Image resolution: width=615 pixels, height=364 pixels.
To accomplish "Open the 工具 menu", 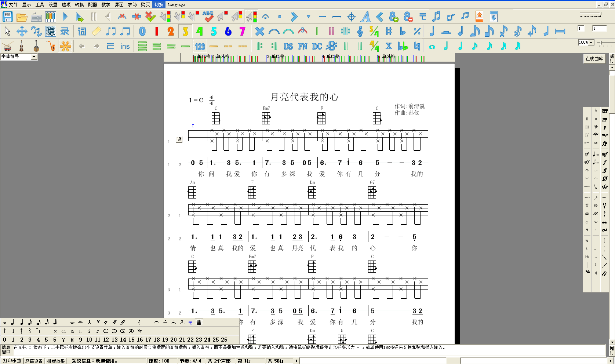I will [x=40, y=5].
